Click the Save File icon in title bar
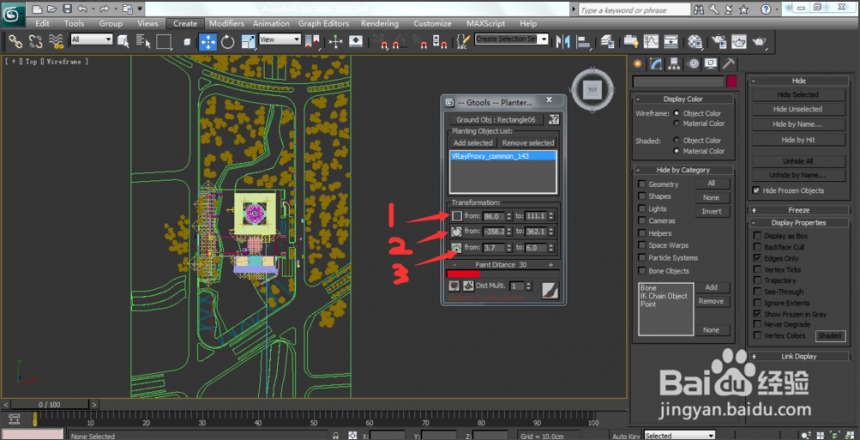 [67, 9]
